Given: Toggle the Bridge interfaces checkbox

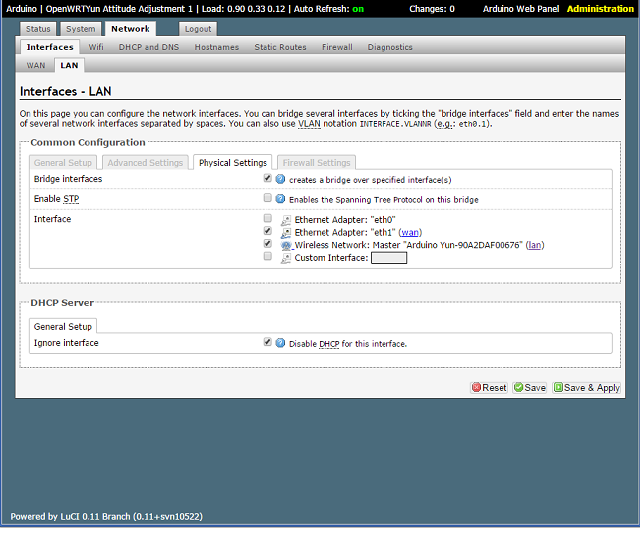Looking at the screenshot, I should [268, 178].
